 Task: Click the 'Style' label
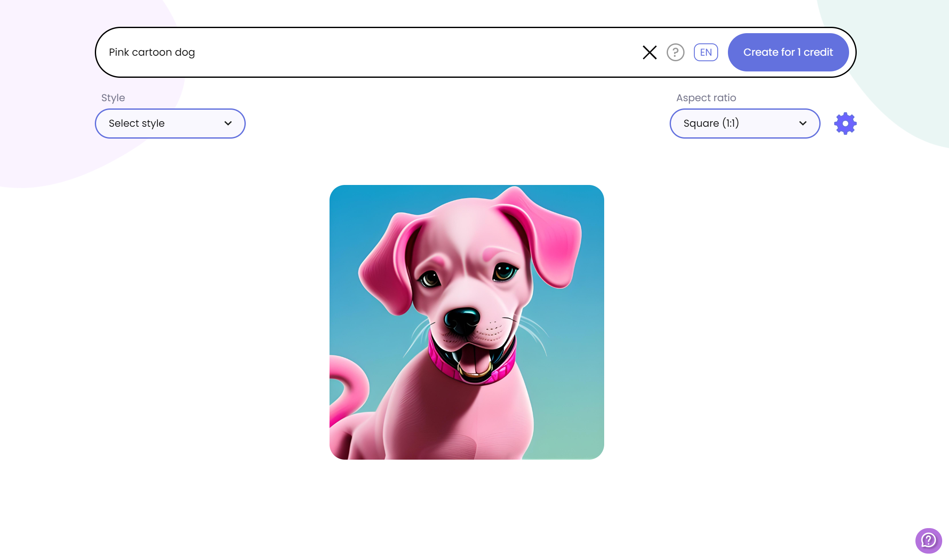pyautogui.click(x=113, y=98)
